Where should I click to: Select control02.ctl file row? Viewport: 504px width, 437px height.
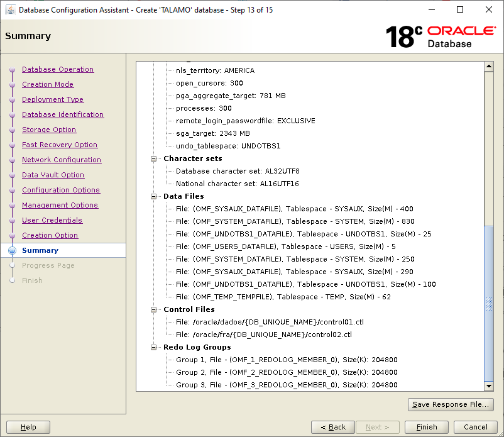click(x=264, y=335)
